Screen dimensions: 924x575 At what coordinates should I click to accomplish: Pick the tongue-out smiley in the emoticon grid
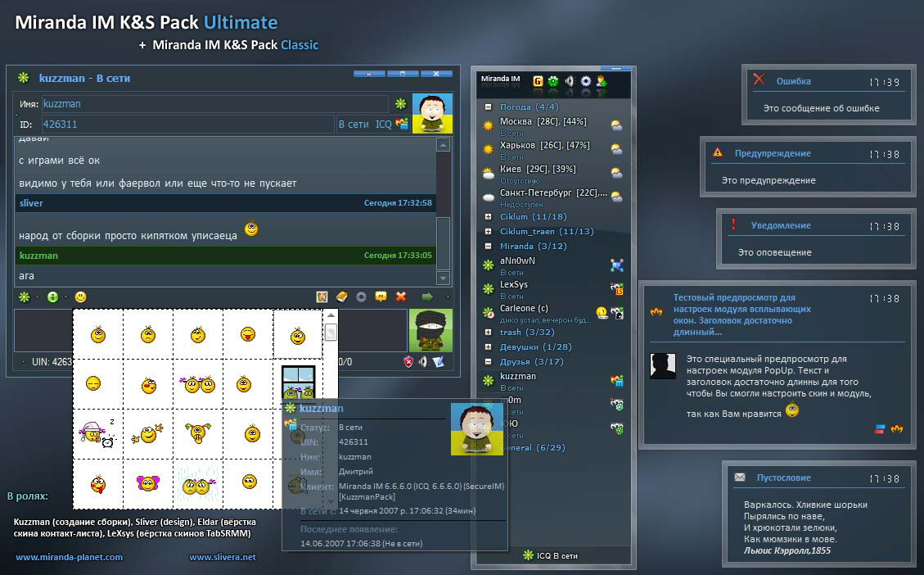pyautogui.click(x=98, y=484)
